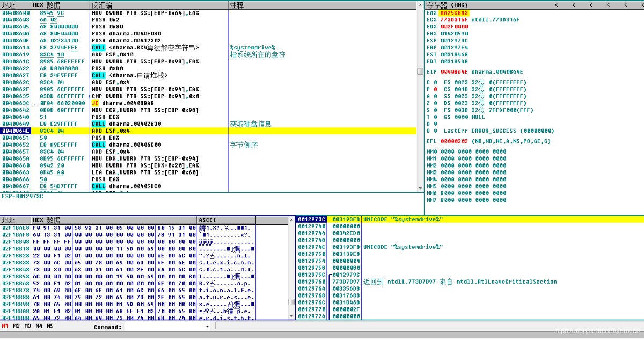
Task: Click the ESP=0012973C info line
Action: click(x=23, y=196)
